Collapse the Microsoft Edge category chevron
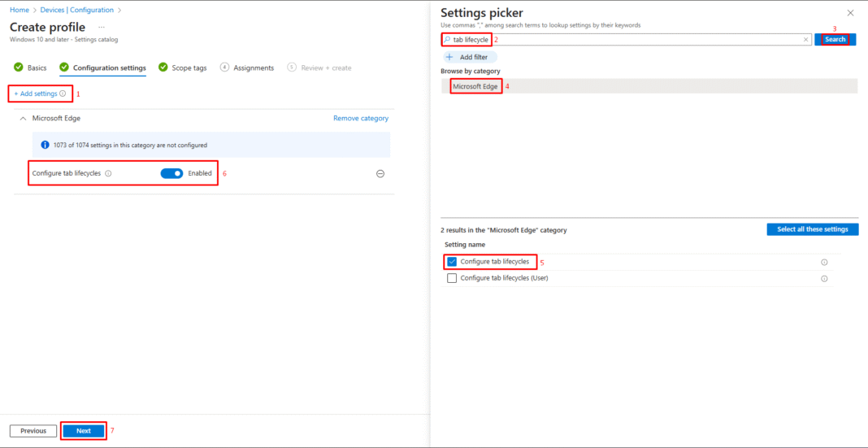Image resolution: width=868 pixels, height=448 pixels. (x=23, y=118)
